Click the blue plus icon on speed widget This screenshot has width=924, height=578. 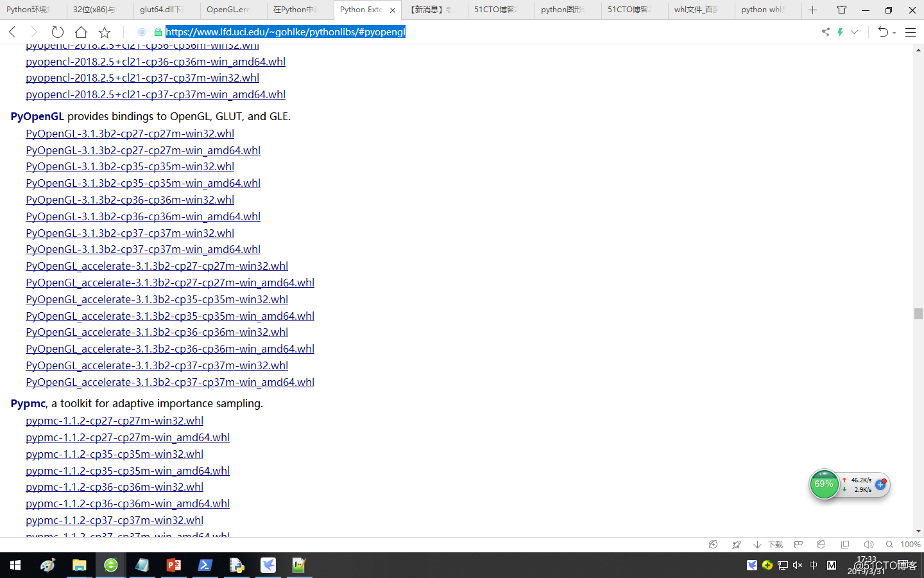pyautogui.click(x=880, y=484)
